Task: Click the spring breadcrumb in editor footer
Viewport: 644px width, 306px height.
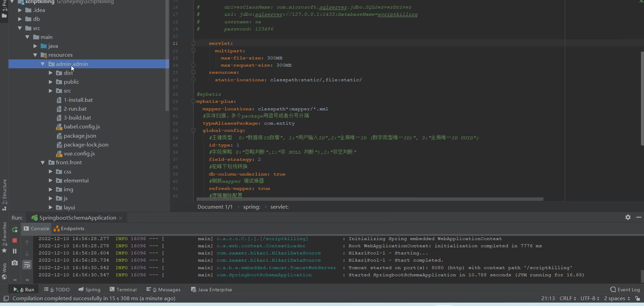Action: pos(251,207)
